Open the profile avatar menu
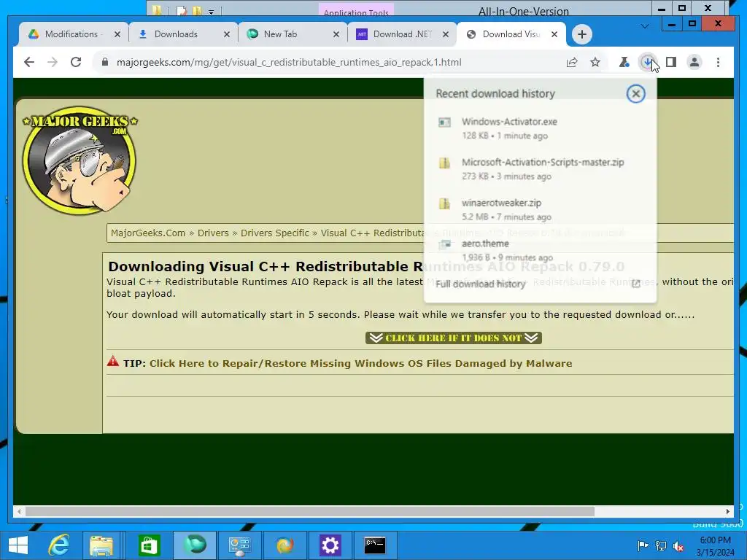The image size is (747, 560). pyautogui.click(x=694, y=62)
